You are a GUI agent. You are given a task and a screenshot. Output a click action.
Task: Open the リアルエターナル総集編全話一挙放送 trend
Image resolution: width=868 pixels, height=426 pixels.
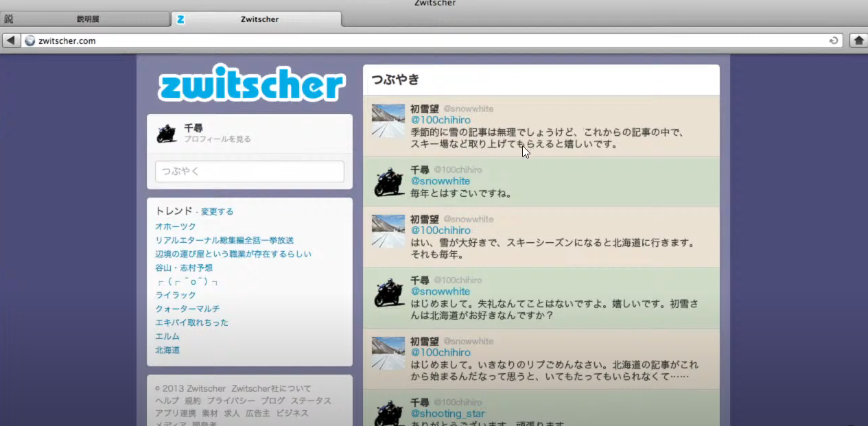point(224,240)
